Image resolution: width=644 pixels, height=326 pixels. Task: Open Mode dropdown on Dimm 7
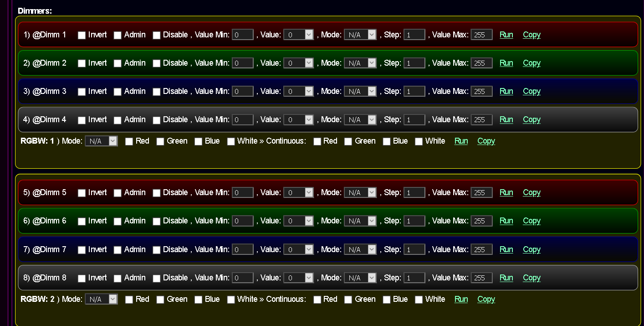[360, 249]
